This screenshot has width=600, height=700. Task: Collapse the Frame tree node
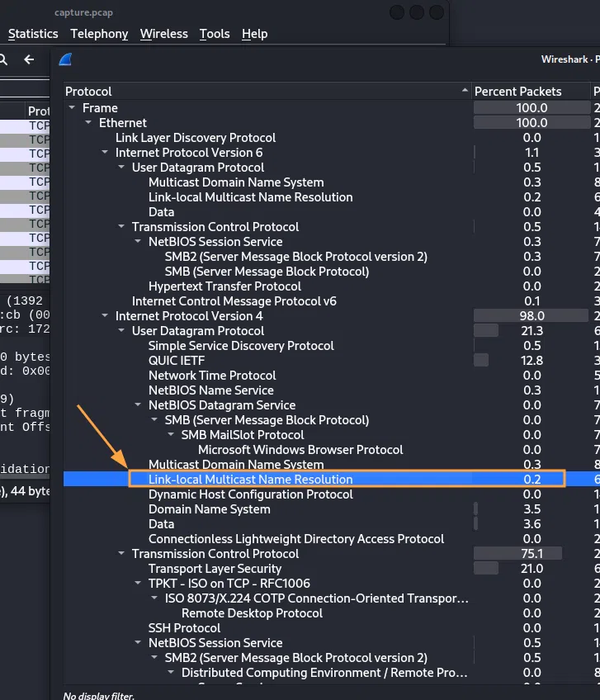click(72, 107)
